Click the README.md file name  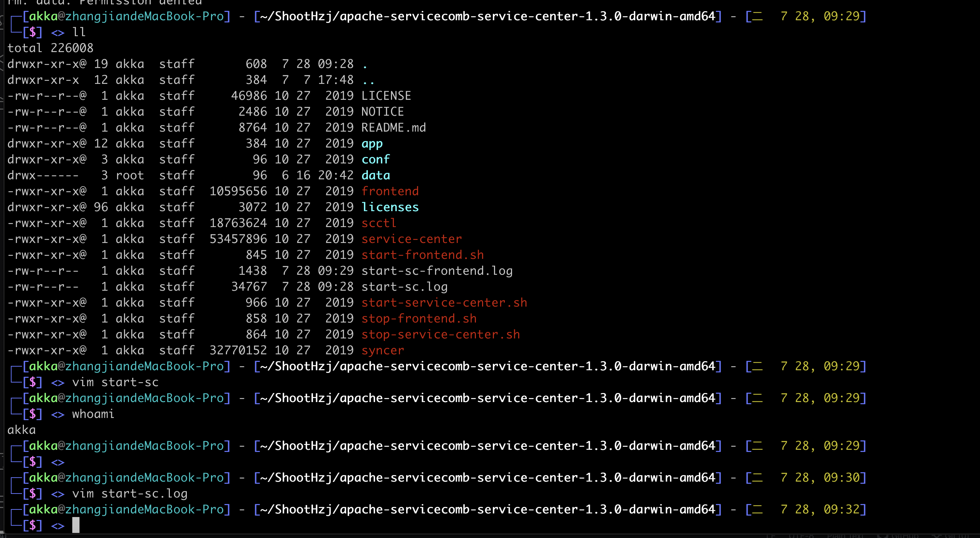click(x=394, y=128)
